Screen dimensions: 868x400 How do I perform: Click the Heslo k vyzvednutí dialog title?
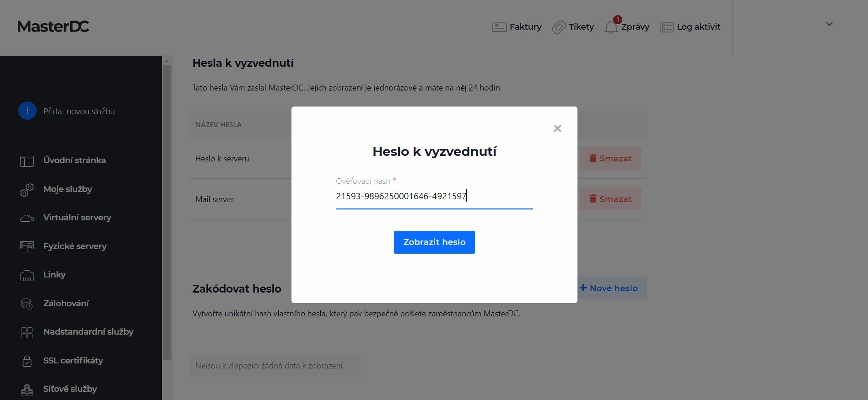[434, 152]
